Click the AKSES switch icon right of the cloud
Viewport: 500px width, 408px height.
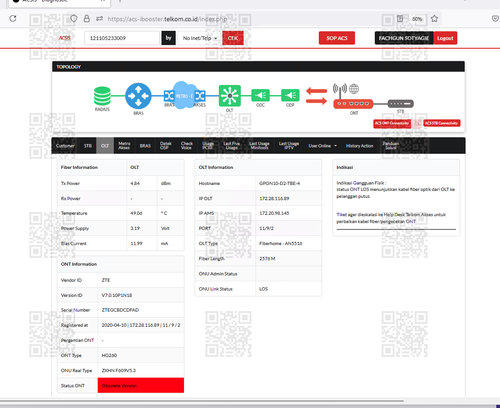point(200,96)
